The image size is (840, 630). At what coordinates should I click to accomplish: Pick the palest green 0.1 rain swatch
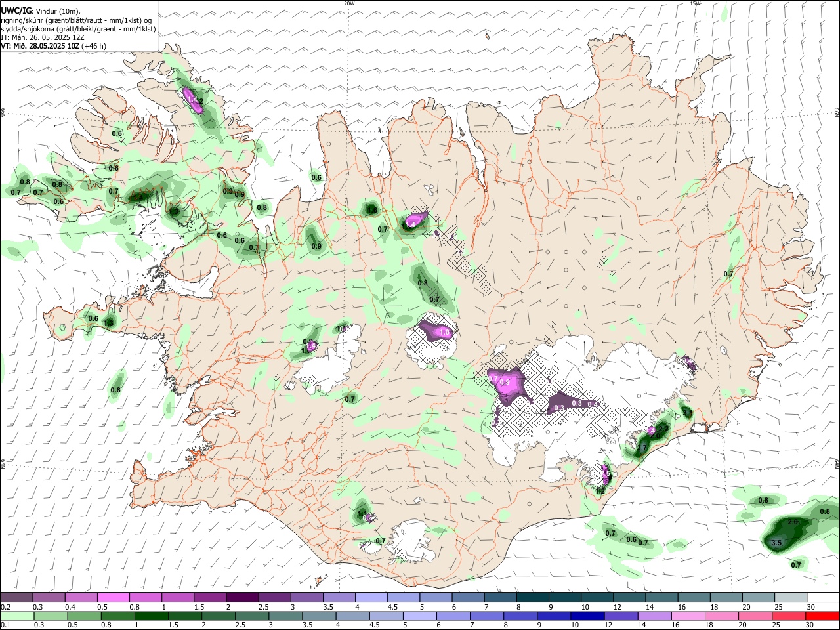(16, 616)
